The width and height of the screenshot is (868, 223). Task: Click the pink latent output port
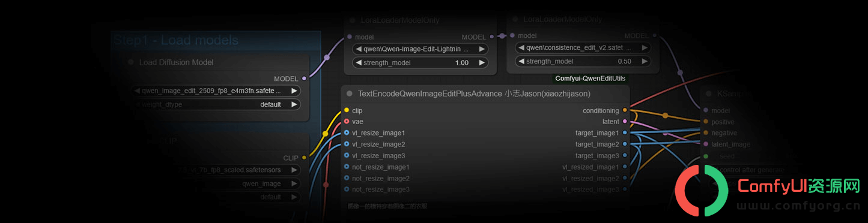click(625, 121)
